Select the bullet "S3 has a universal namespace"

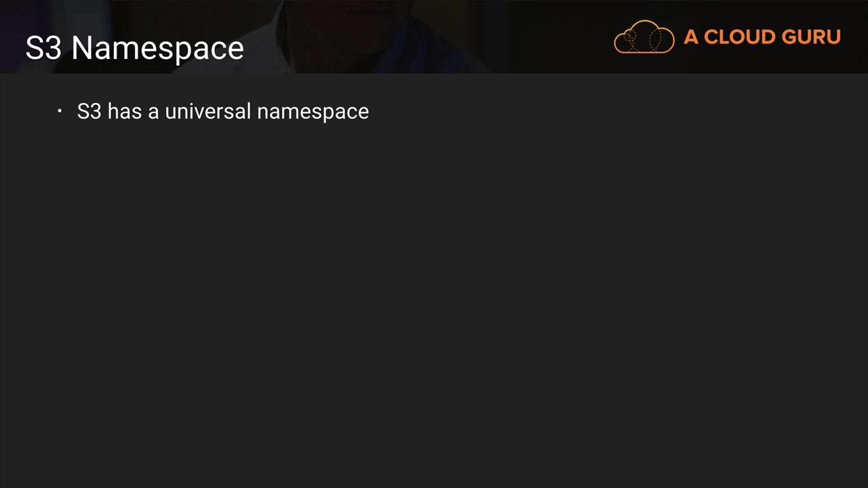[x=222, y=111]
